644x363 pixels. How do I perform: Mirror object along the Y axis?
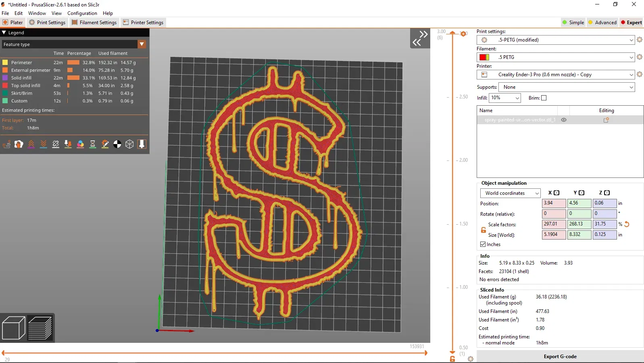(x=581, y=193)
